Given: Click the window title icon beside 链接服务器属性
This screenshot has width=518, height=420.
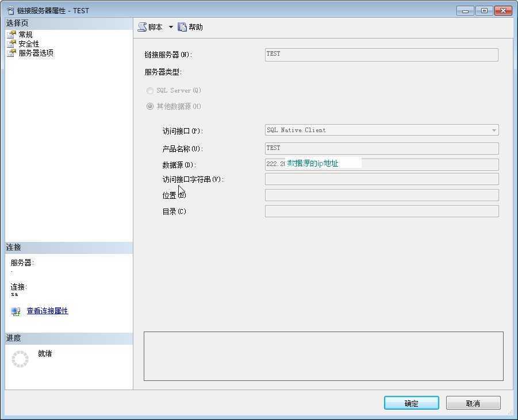Looking at the screenshot, I should (11, 10).
